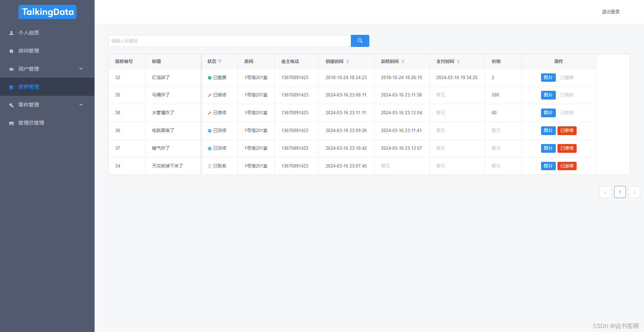Click 图片 button for 天花板掉下来了 row

(x=548, y=166)
